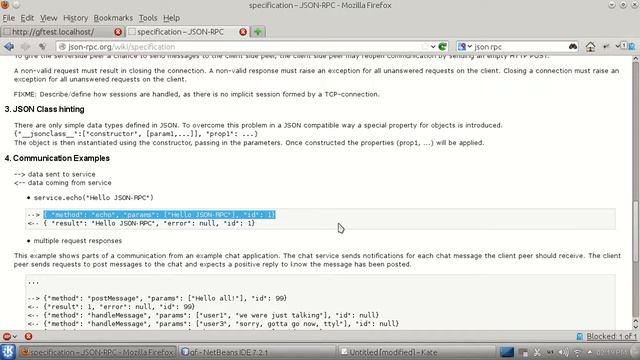Click the '4. Communication Examples' heading
Image resolution: width=640 pixels, height=360 pixels.
pos(57,158)
